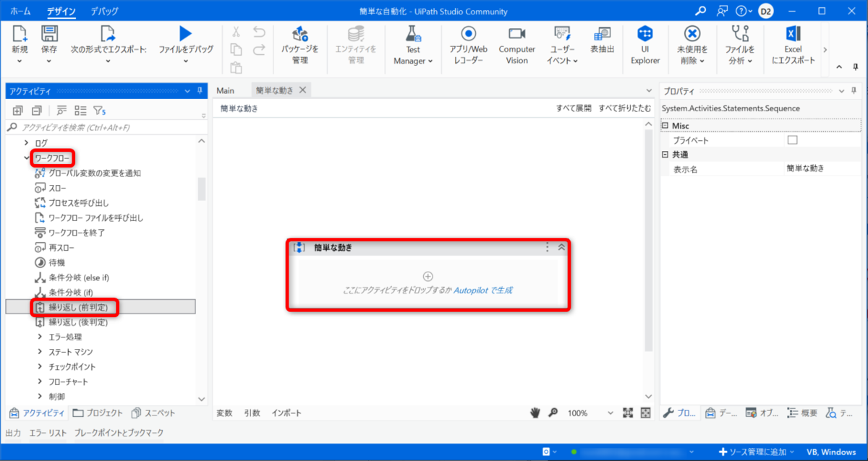Pin the アクティビティ panel
The height and width of the screenshot is (461, 868).
(200, 90)
